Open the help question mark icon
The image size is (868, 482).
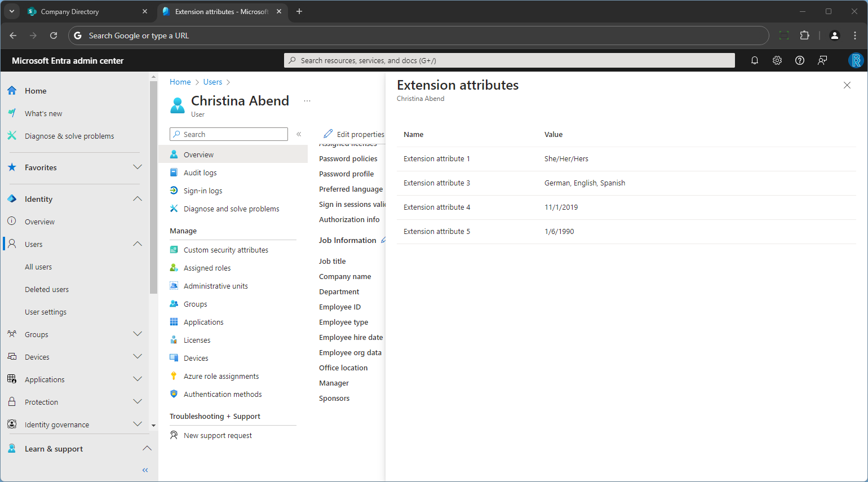[x=800, y=60]
